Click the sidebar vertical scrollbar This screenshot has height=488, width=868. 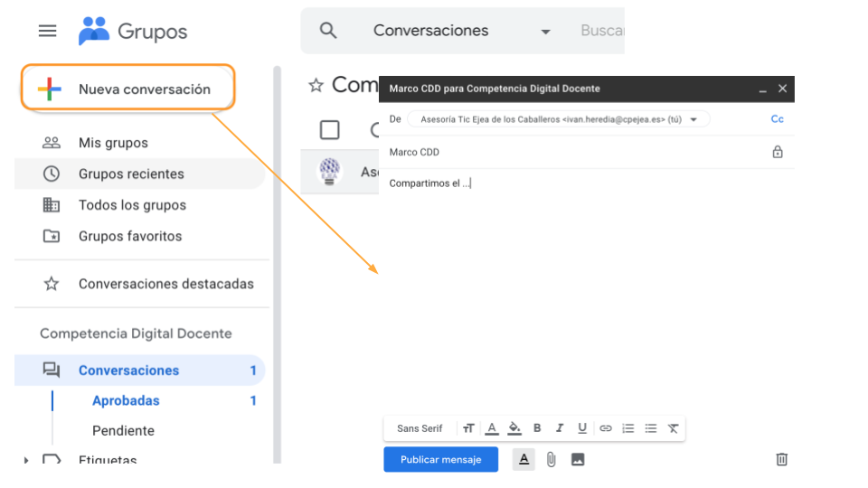278,265
